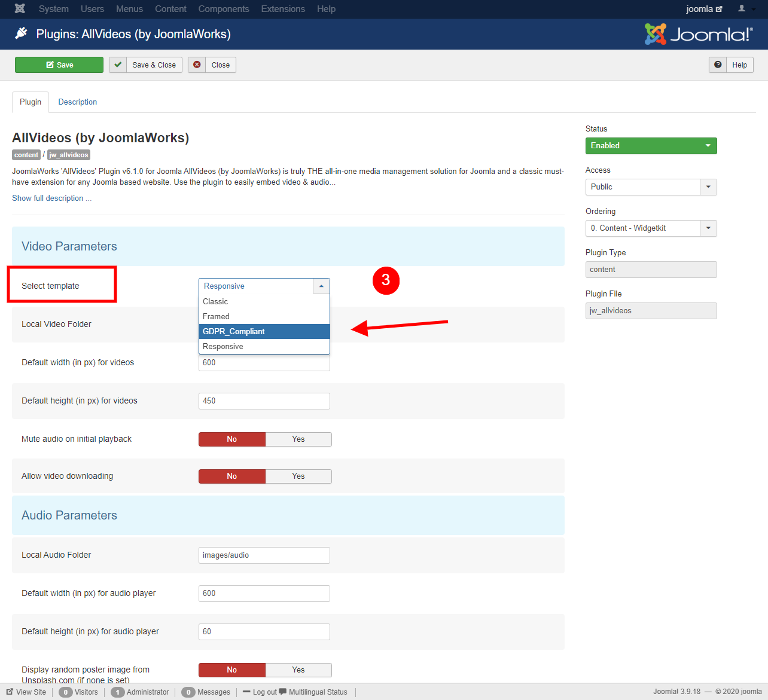Set Allow video downloading to Yes
The height and width of the screenshot is (700, 768).
pos(298,476)
